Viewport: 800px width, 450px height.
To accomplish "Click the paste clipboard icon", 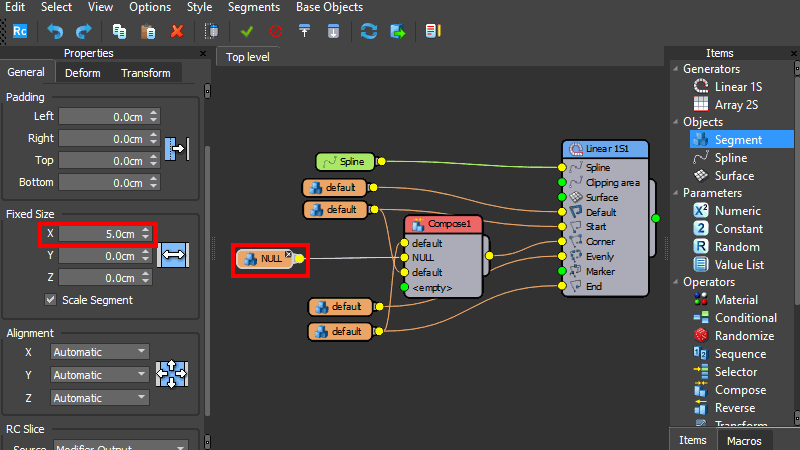I will coord(148,31).
